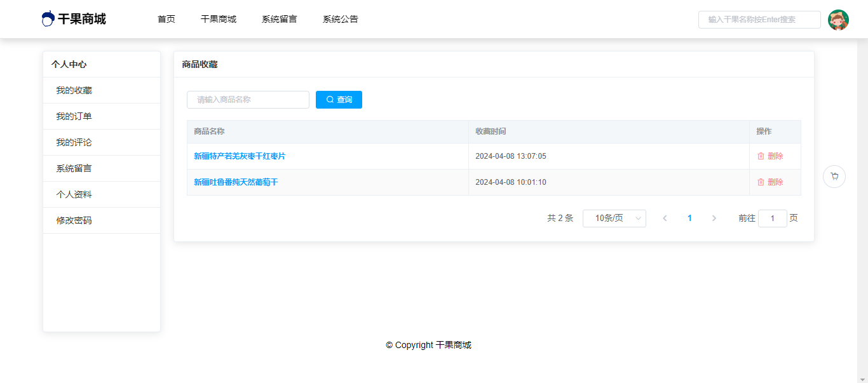Open the 新疆吐鲁番纯天然葡萄干 product link
868x383 pixels.
coord(236,182)
